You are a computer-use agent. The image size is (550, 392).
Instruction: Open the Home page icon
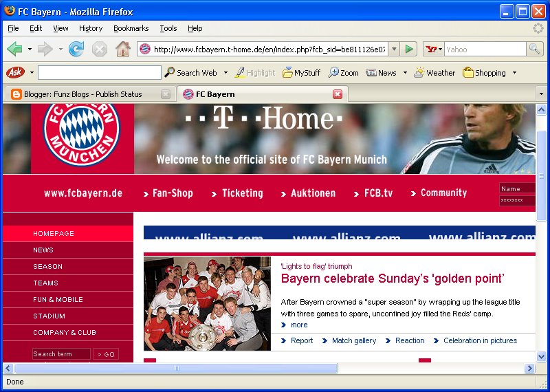coord(123,49)
